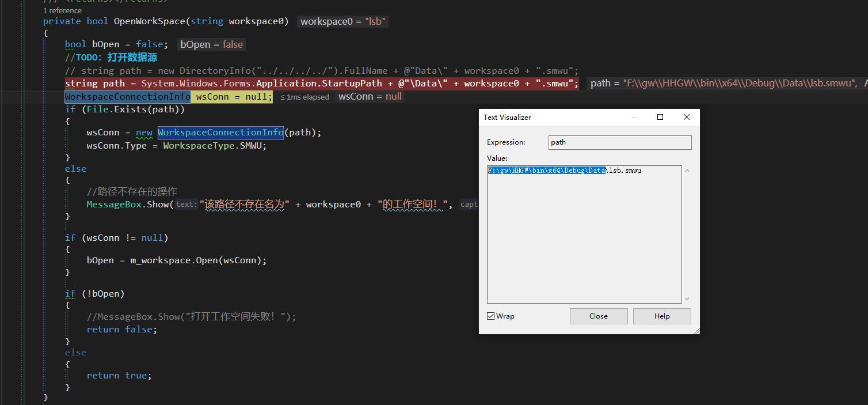Maximize the Text Visualizer window
868x405 pixels.
click(660, 117)
